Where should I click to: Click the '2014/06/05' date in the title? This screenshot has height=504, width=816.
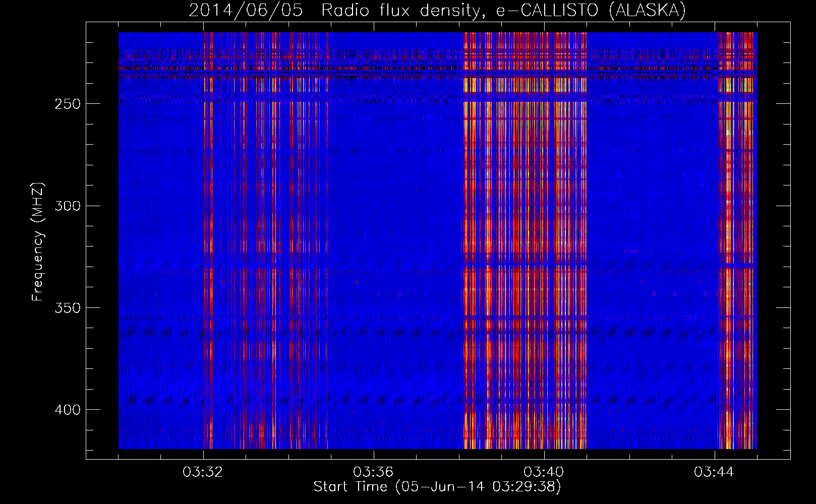(x=246, y=10)
